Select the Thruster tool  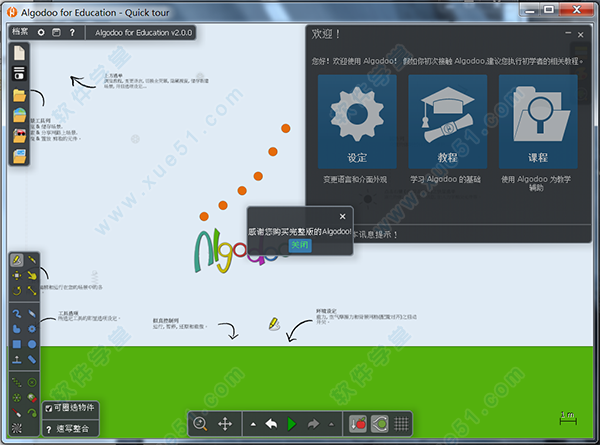32,398
